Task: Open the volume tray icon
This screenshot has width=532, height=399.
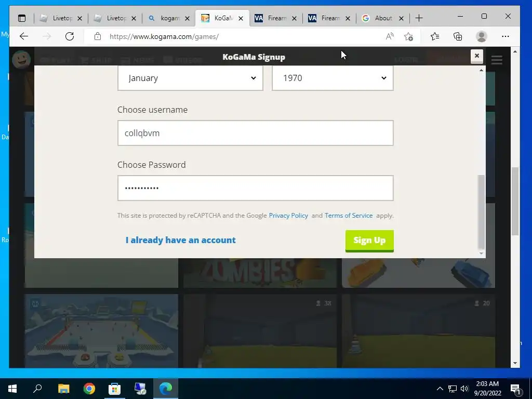Action: pos(464,389)
